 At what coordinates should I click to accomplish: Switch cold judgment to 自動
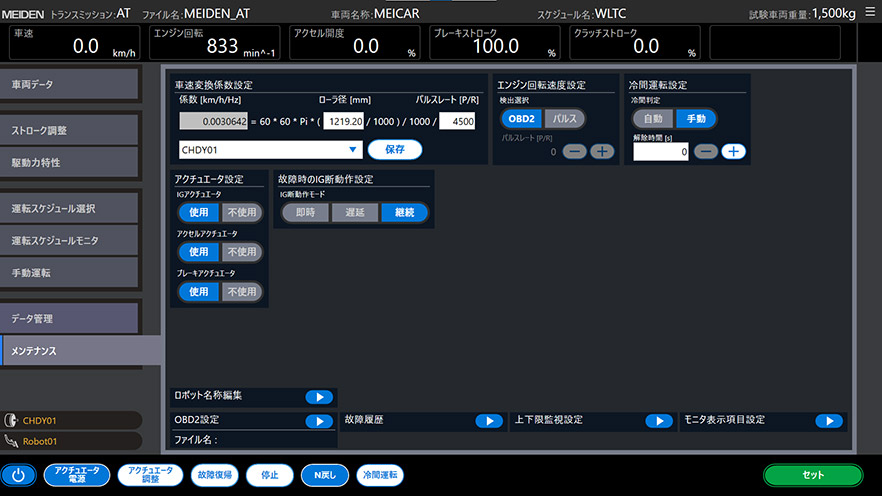point(652,119)
